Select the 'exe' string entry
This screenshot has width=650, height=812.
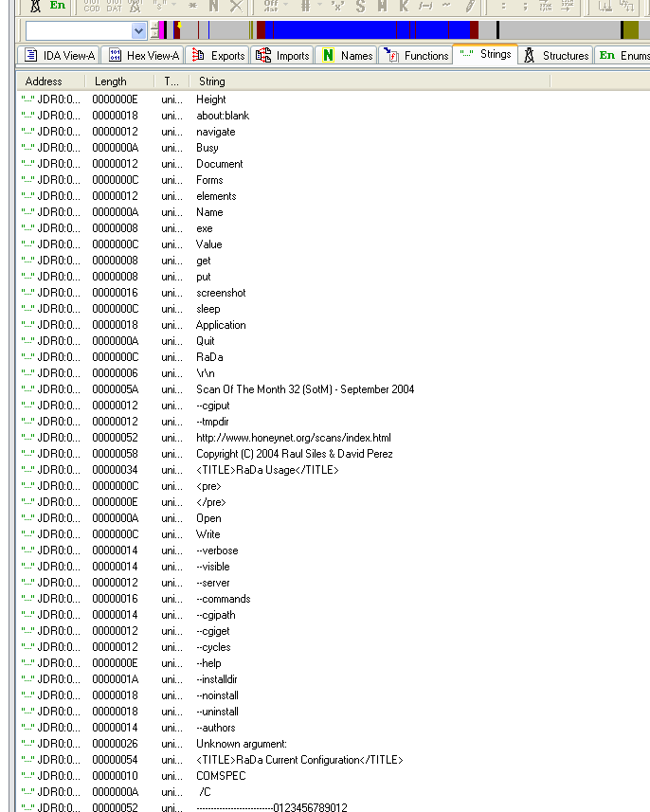tap(205, 228)
